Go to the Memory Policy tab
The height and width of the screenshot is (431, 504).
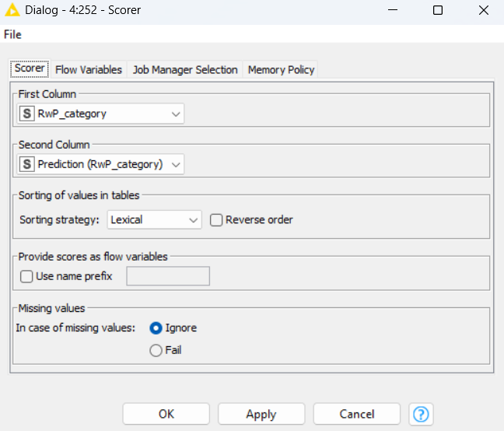pyautogui.click(x=281, y=69)
